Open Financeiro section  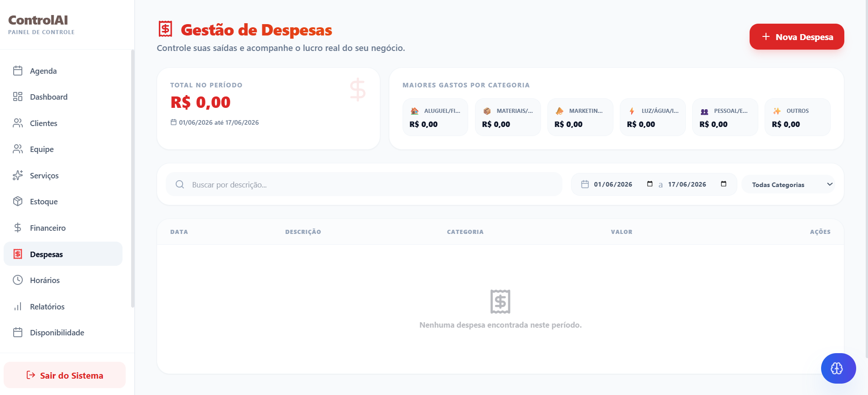(63, 228)
